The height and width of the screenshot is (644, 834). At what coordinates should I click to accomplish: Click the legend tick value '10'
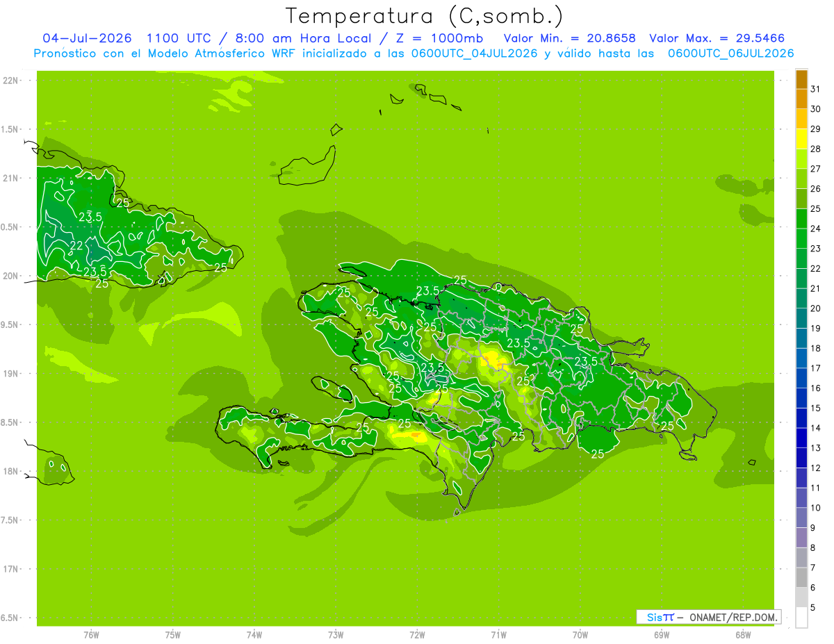(x=816, y=508)
